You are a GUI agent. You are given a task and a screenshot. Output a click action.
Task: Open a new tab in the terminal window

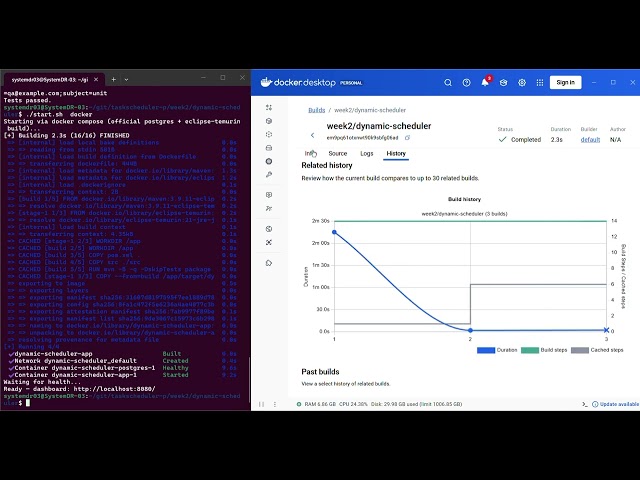(x=113, y=79)
